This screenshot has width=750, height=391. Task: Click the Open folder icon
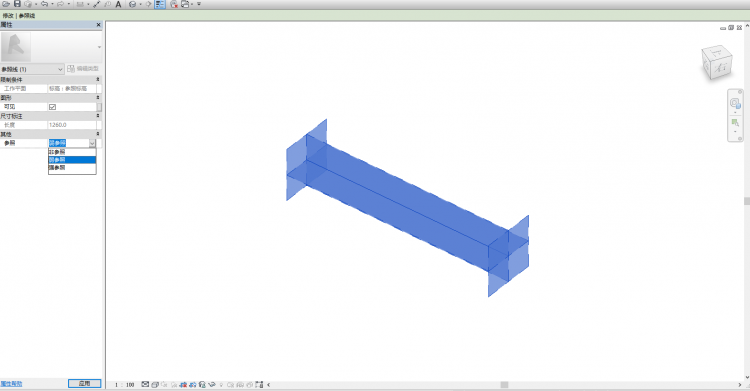[x=6, y=4]
